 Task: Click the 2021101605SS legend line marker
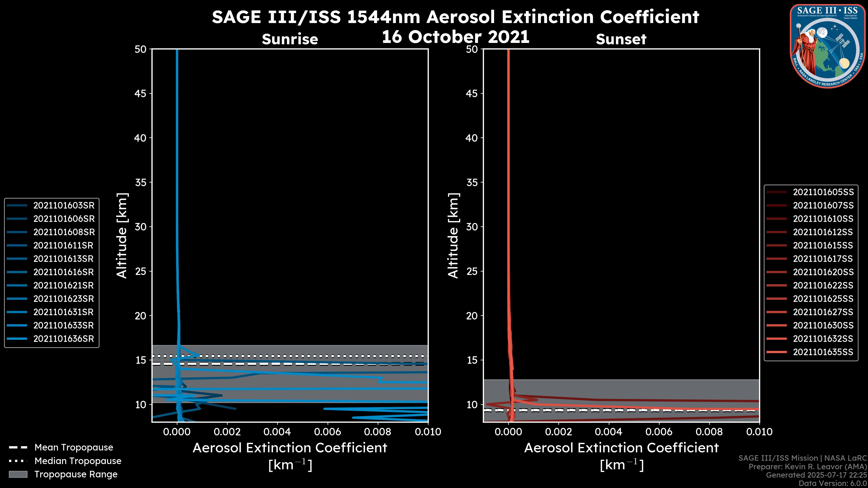tap(776, 192)
